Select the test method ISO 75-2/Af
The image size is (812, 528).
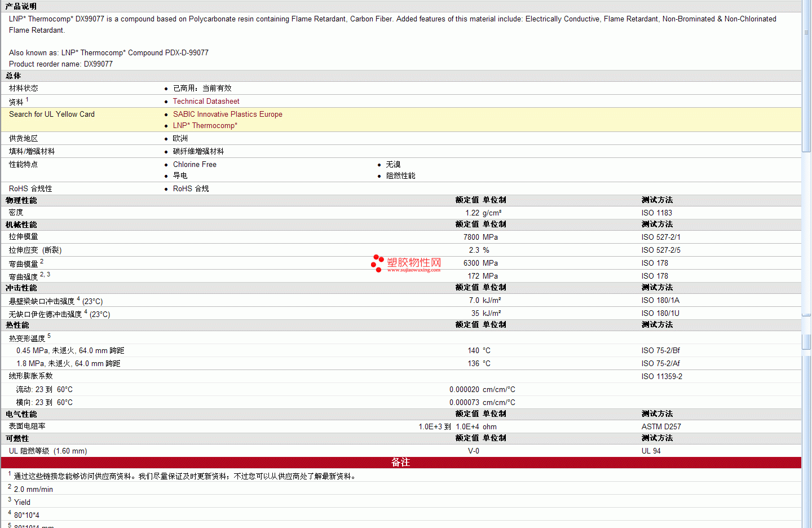click(660, 364)
